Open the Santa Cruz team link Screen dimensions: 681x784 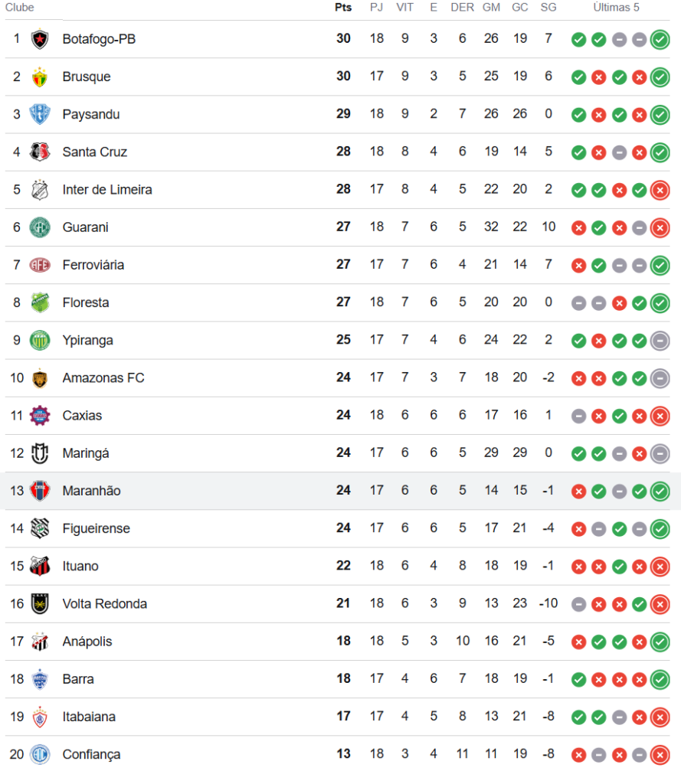click(x=94, y=152)
